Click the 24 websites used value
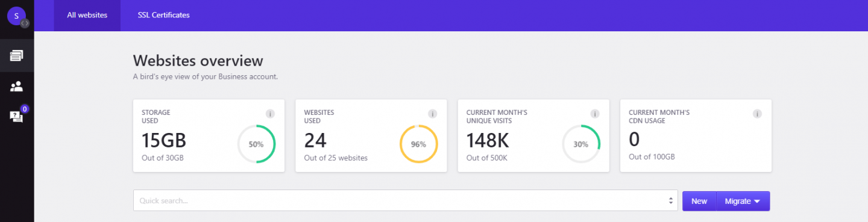This screenshot has height=222, width=868. click(x=315, y=140)
